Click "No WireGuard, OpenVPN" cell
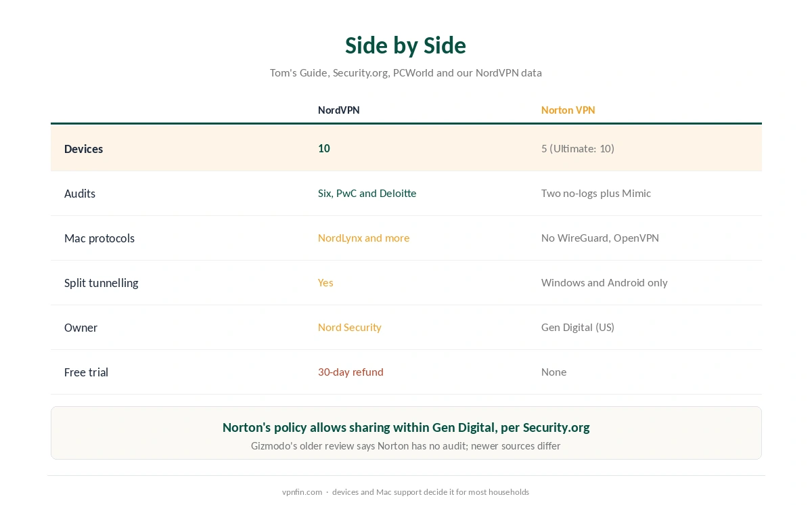Image resolution: width=812 pixels, height=505 pixels. point(600,238)
